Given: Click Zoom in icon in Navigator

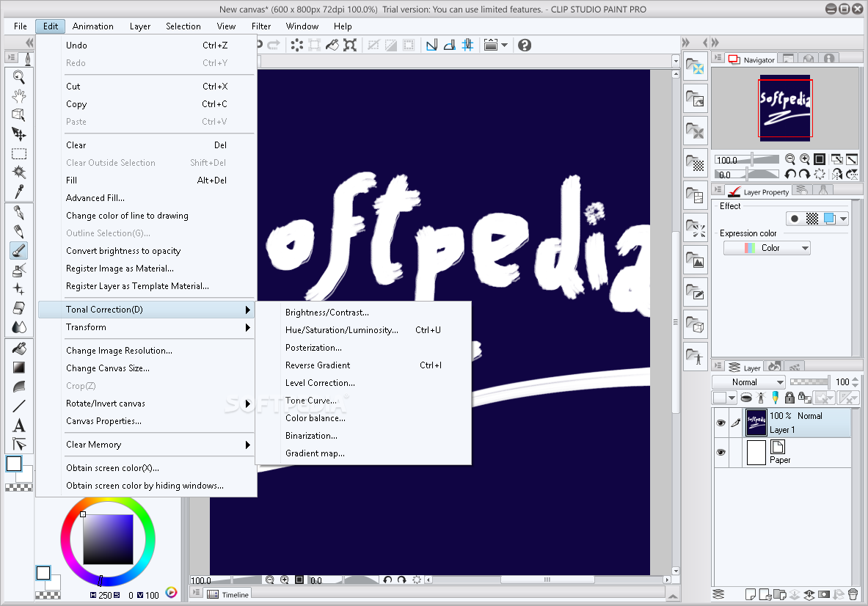Looking at the screenshot, I should click(x=805, y=159).
